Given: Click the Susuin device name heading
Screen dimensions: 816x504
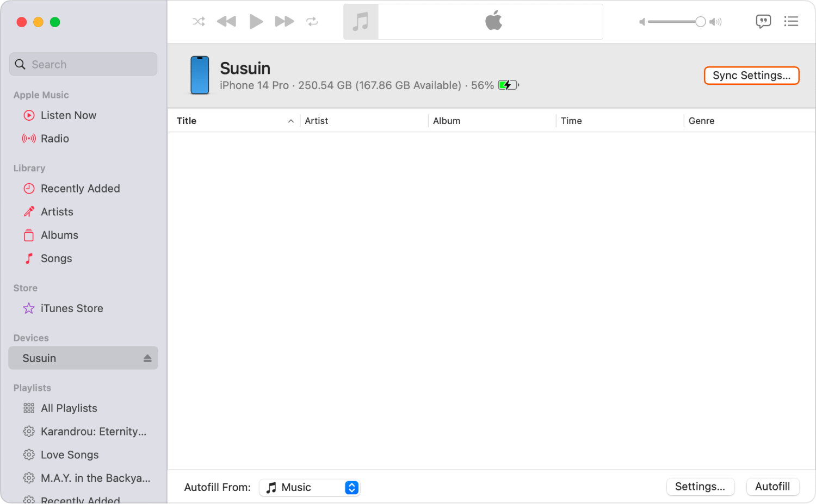Looking at the screenshot, I should pyautogui.click(x=245, y=69).
